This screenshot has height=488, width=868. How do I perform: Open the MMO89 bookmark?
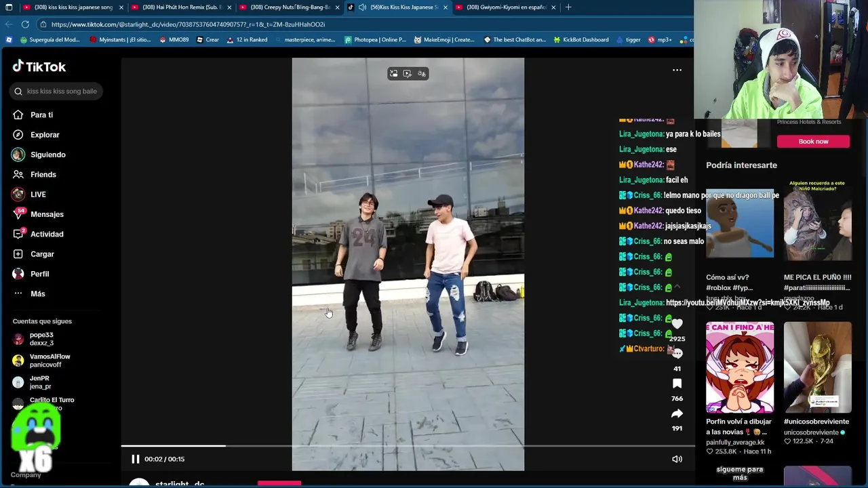(174, 40)
